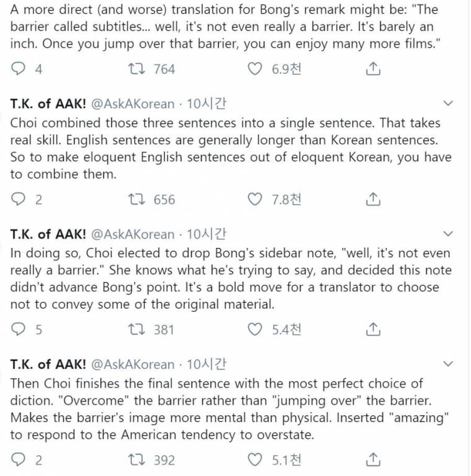Retweet the tweet with 656 retweets

pos(136,199)
